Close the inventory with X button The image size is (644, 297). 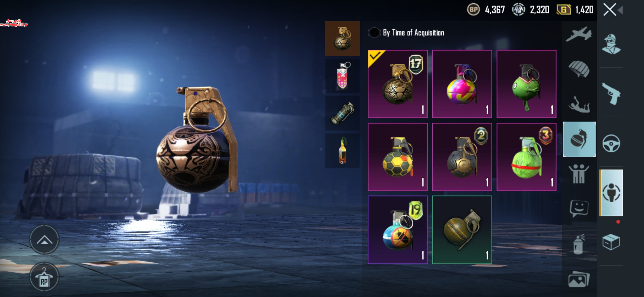click(x=610, y=10)
